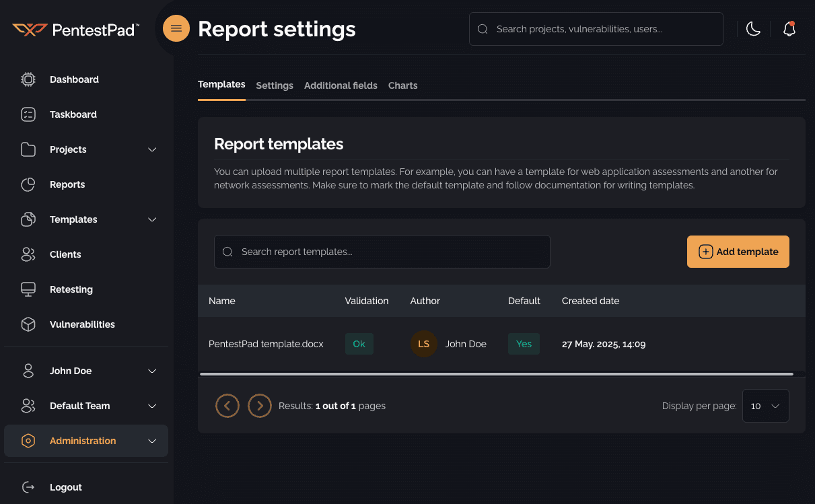Select the Taskboard icon in the sidebar

[x=28, y=114]
